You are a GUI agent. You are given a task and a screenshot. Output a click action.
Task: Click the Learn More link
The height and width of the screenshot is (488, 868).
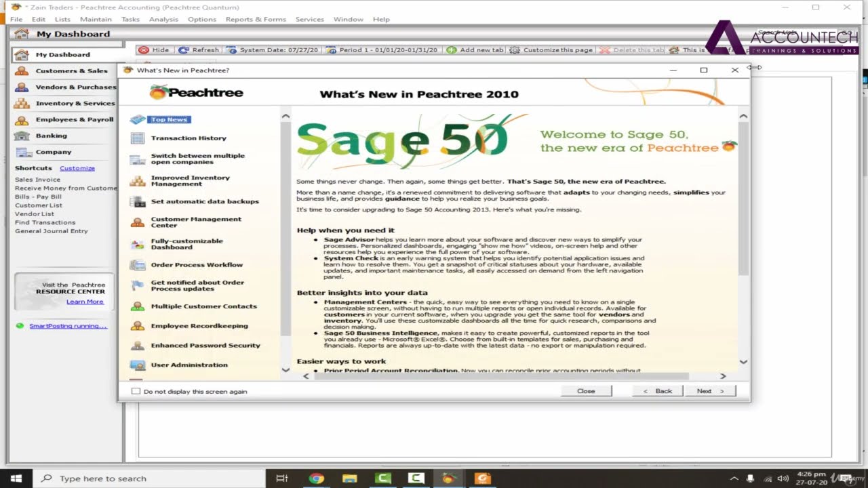point(85,302)
